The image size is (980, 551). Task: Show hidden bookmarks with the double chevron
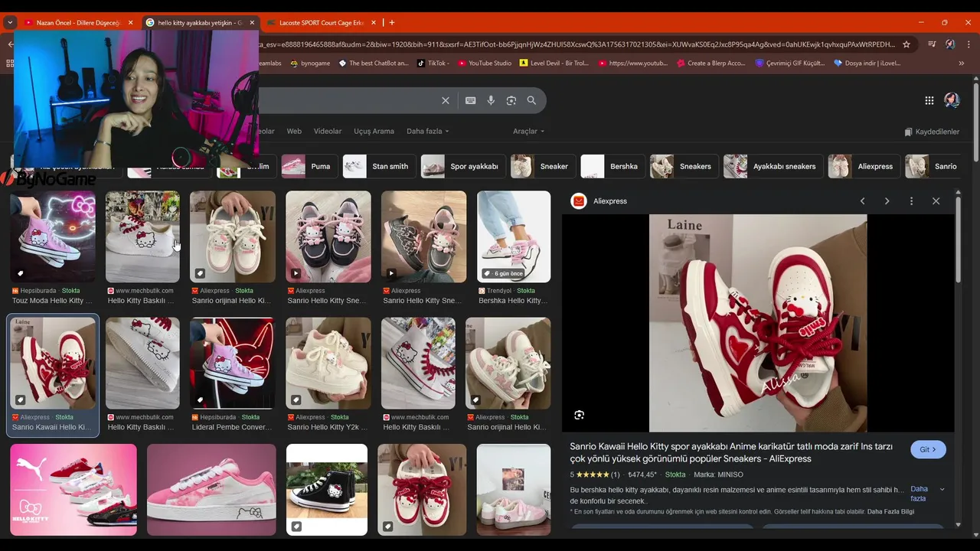tap(962, 64)
